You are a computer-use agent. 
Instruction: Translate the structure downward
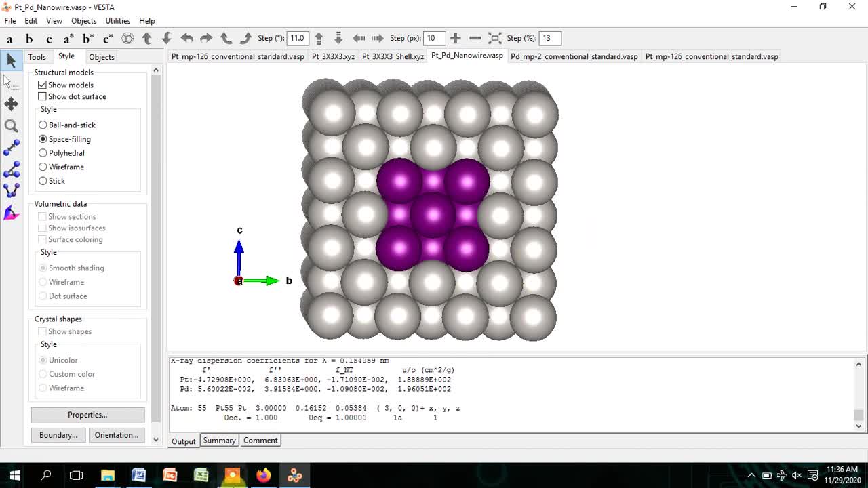coord(338,39)
